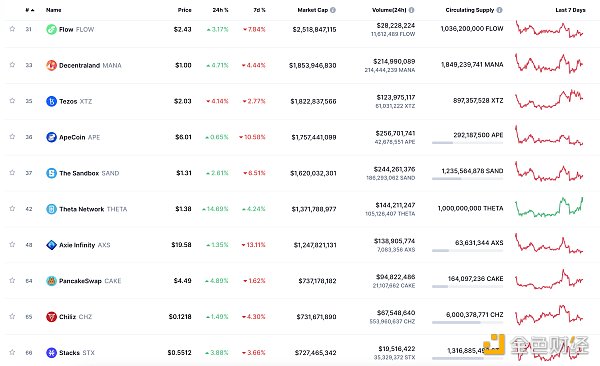
Task: Toggle the watchlist star for Tezos
Action: 12,101
